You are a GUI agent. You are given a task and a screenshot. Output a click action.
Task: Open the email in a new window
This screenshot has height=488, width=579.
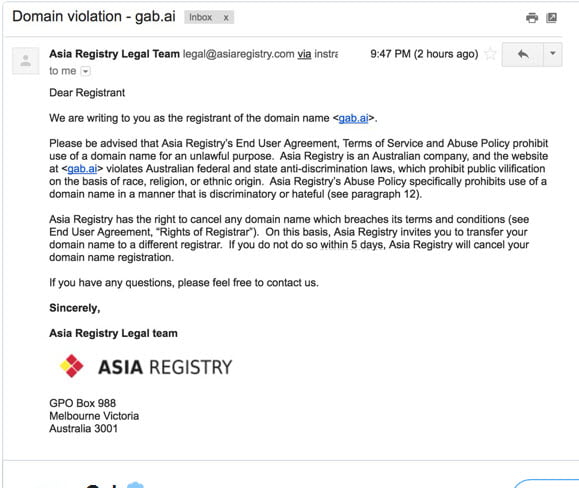pyautogui.click(x=551, y=17)
